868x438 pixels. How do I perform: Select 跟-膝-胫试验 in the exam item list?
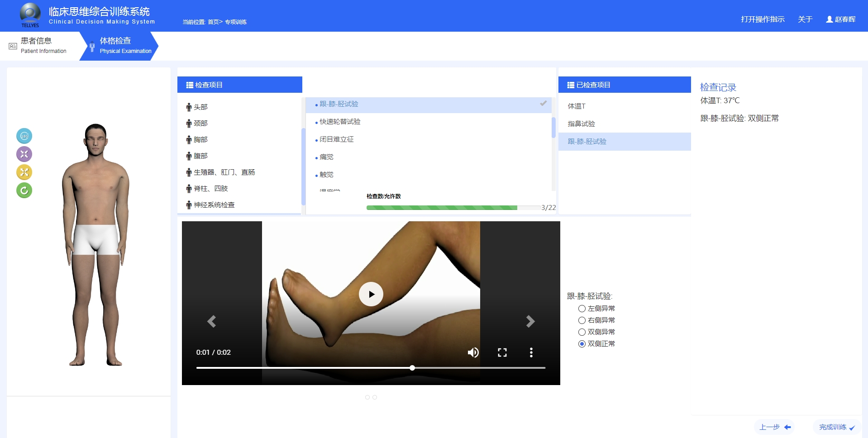429,105
